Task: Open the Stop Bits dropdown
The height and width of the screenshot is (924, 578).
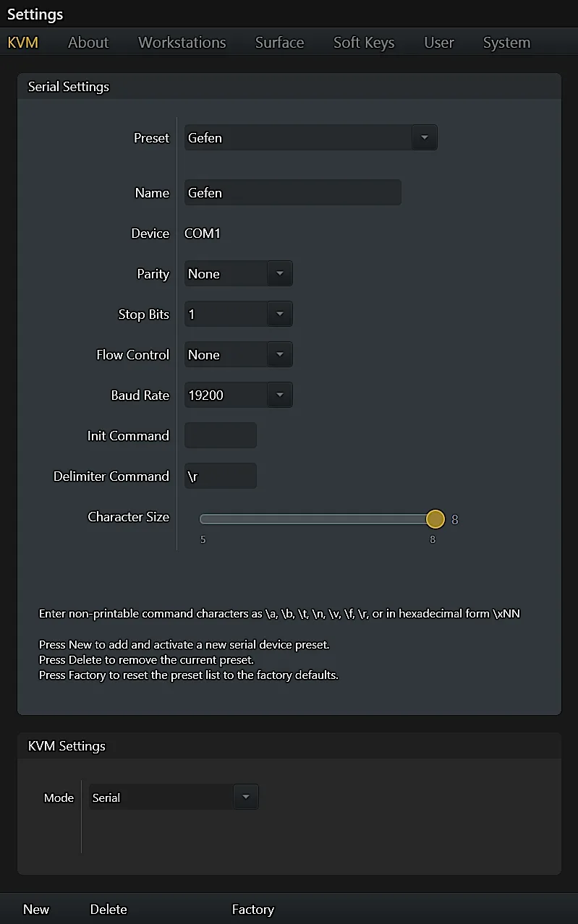Action: [x=239, y=315]
